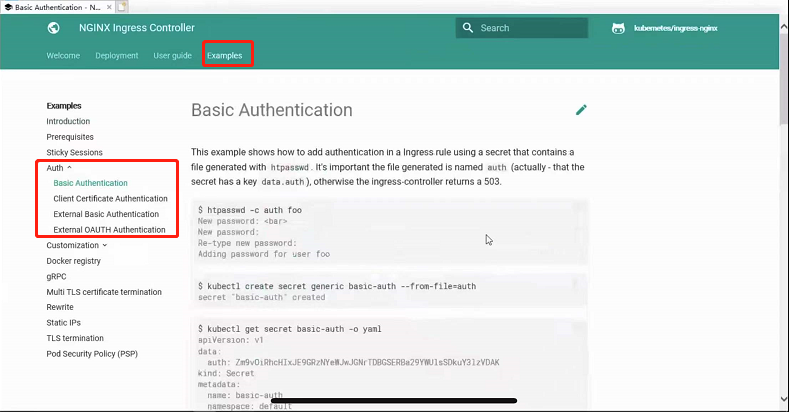Screen dimensions: 789x412
Task: Open Multi TLS certificate termination link
Action: 104,292
